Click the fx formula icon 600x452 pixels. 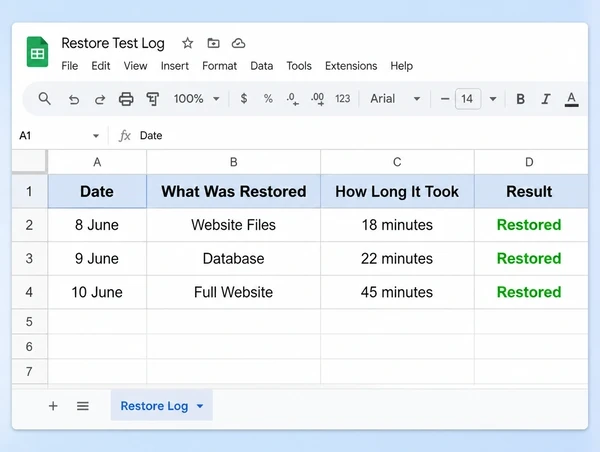click(125, 135)
